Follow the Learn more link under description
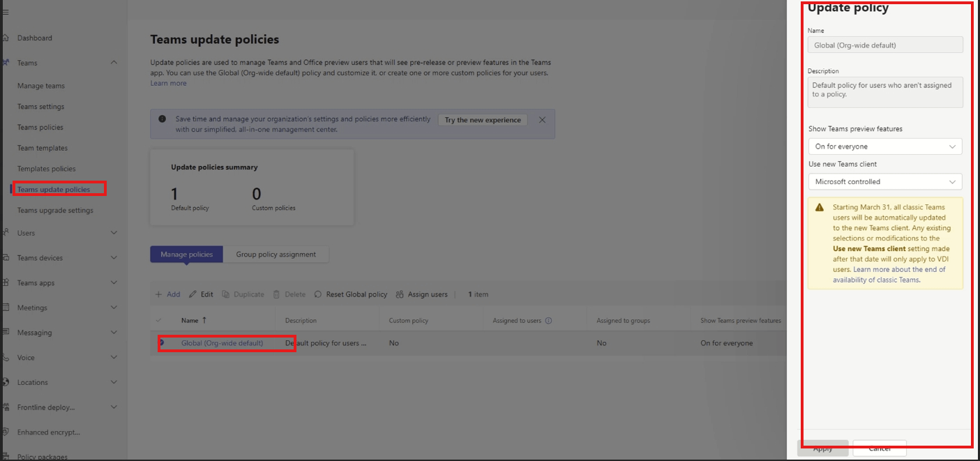Image resolution: width=980 pixels, height=461 pixels. pyautogui.click(x=168, y=83)
